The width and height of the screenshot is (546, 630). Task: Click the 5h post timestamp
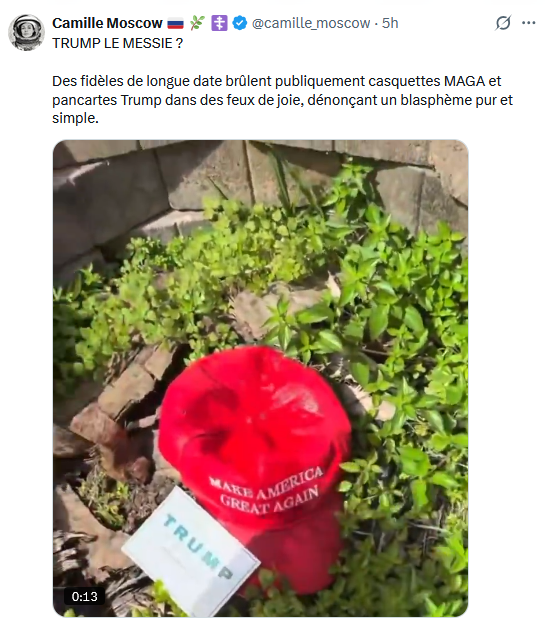pos(390,23)
